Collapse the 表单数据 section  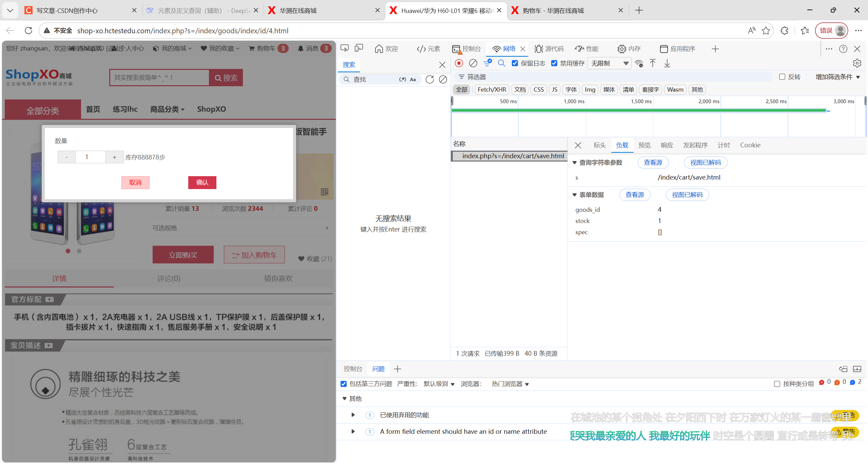coord(575,195)
